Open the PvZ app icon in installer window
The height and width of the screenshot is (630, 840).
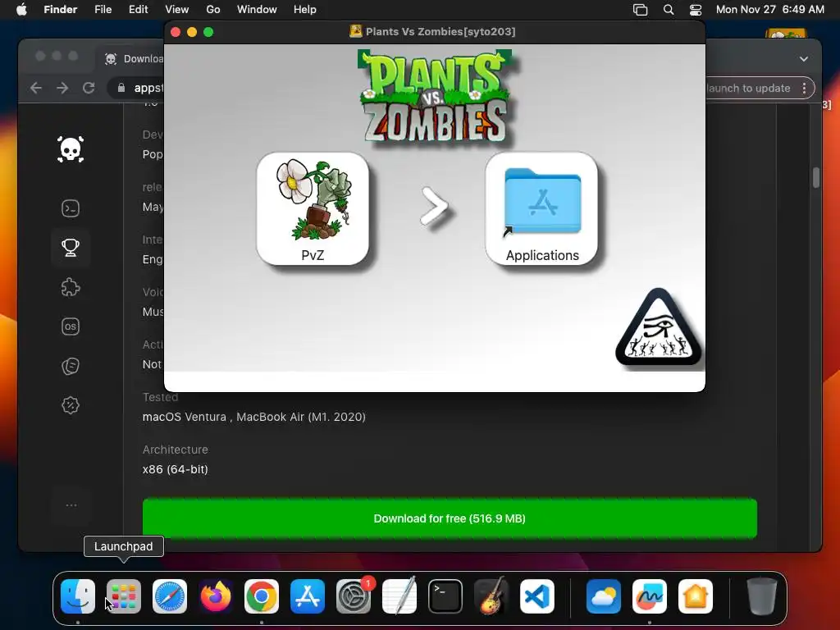[x=313, y=208]
